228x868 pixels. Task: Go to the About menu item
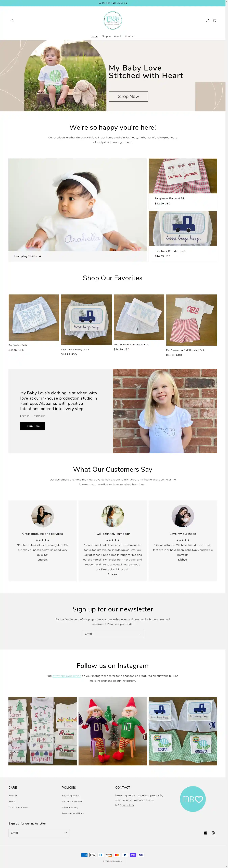(117, 36)
